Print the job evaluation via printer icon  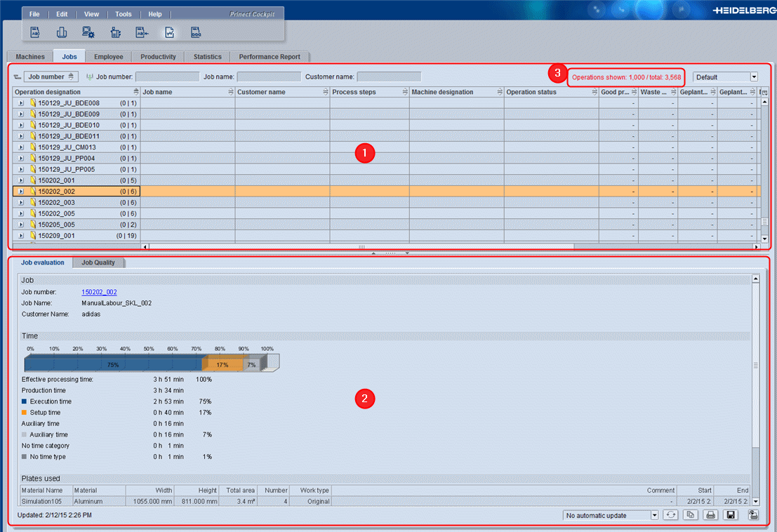(x=710, y=514)
